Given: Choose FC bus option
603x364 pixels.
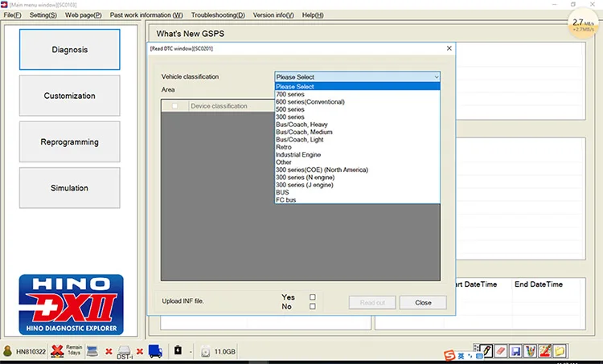Looking at the screenshot, I should pos(357,200).
